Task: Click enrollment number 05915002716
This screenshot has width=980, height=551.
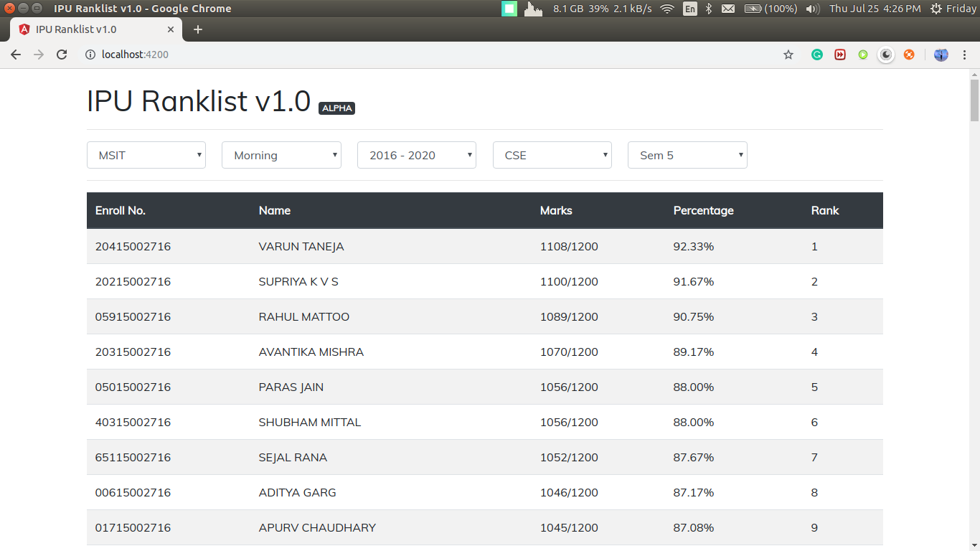Action: [x=133, y=316]
